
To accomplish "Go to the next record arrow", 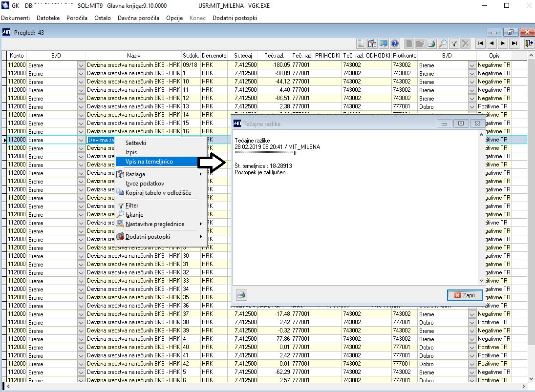I will pos(503,44).
